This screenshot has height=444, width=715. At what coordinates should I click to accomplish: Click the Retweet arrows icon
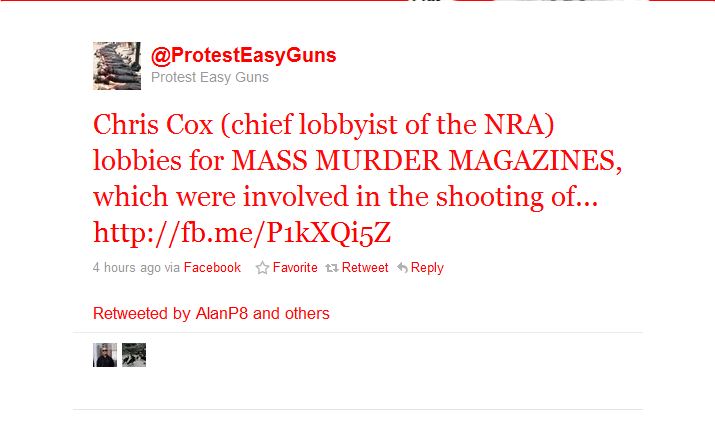tap(332, 268)
